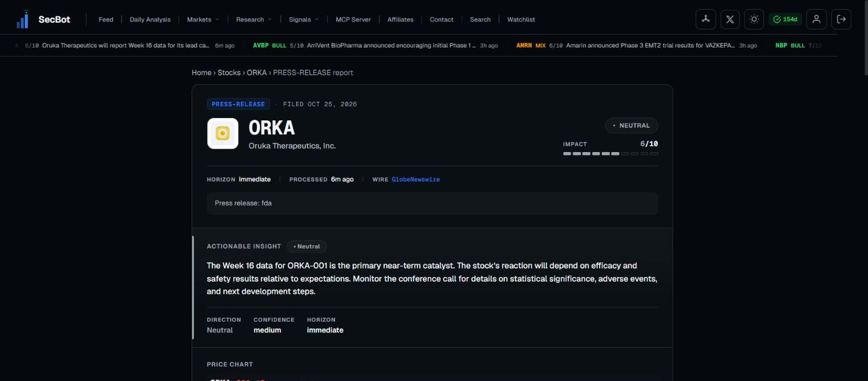The height and width of the screenshot is (381, 868).
Task: Click the 'Press release: fda' text box
Action: 432,204
